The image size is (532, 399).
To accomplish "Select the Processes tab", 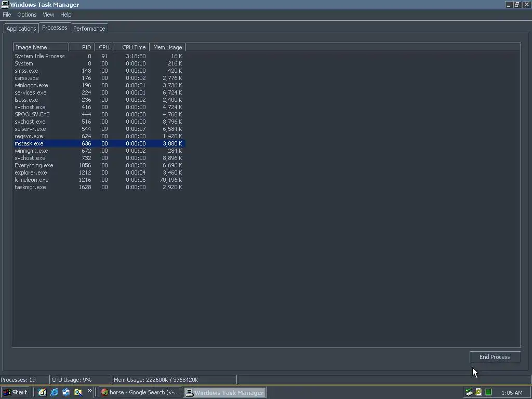I will (x=55, y=28).
